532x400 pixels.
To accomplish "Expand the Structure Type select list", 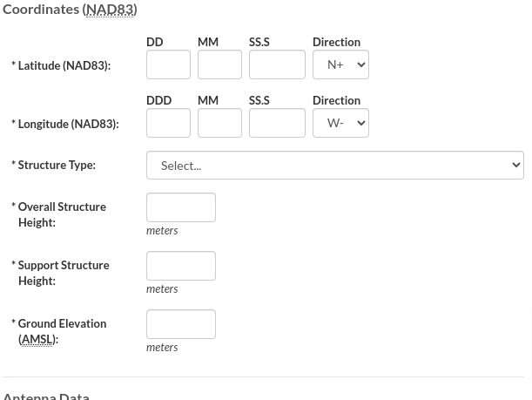I will (334, 165).
